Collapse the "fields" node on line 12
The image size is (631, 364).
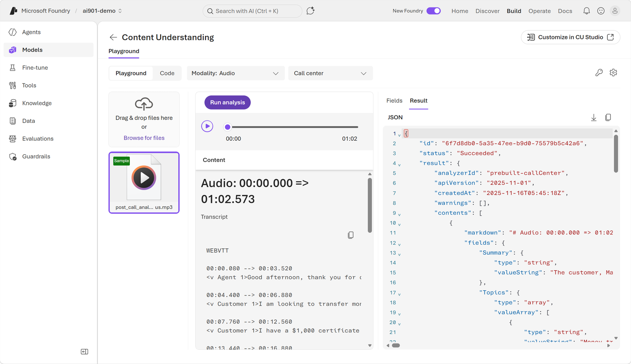click(399, 244)
